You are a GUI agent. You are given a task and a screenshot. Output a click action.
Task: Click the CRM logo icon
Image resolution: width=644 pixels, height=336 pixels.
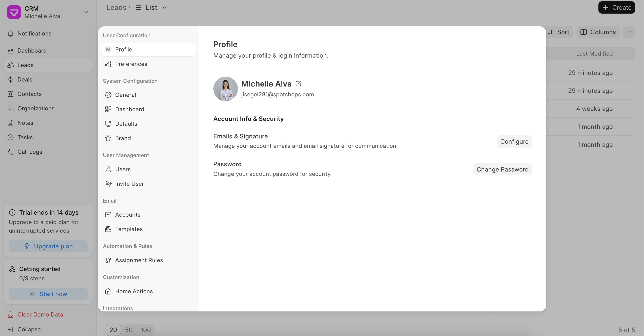[x=14, y=12]
